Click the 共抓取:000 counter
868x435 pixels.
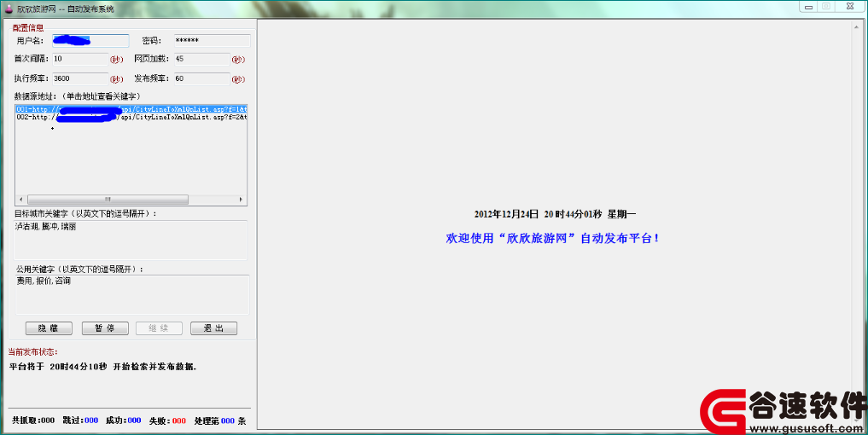tap(33, 420)
